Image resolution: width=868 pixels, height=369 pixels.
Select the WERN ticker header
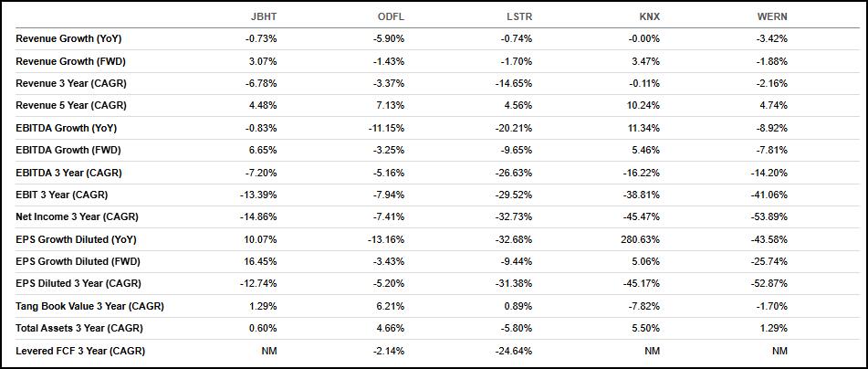[x=772, y=16]
